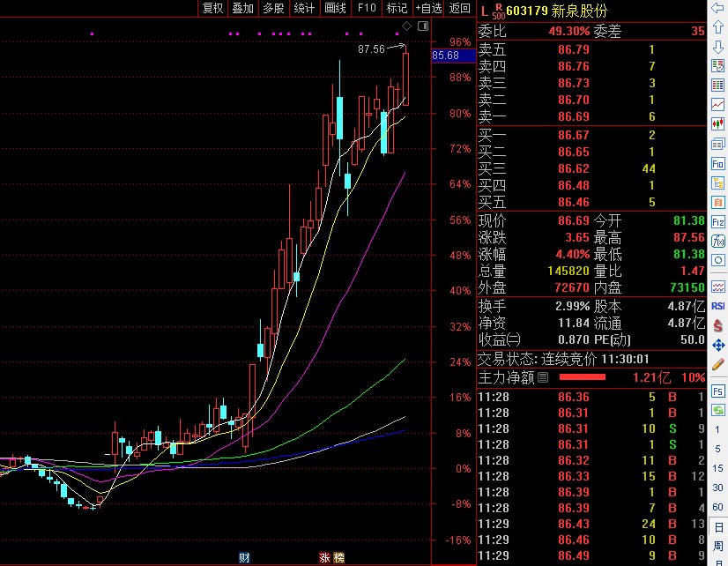The width and height of the screenshot is (728, 566).
Task: Click the 卖一 price 86.69
Action: 574,116
